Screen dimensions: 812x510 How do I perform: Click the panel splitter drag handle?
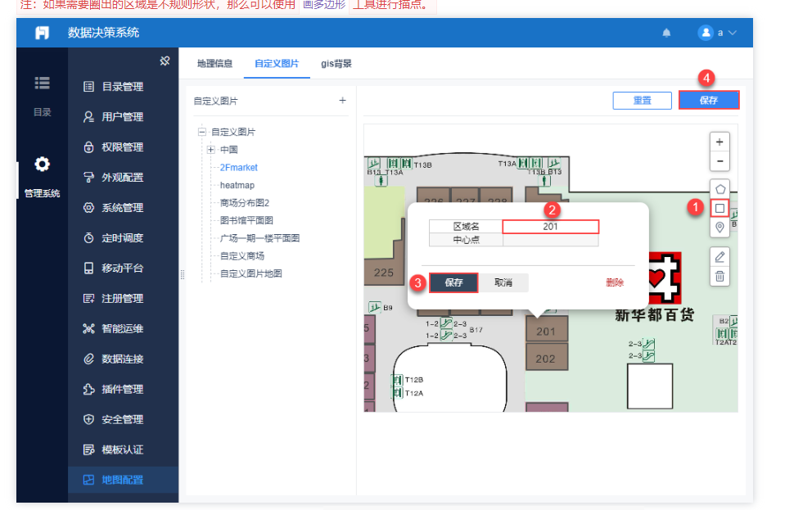click(x=183, y=275)
